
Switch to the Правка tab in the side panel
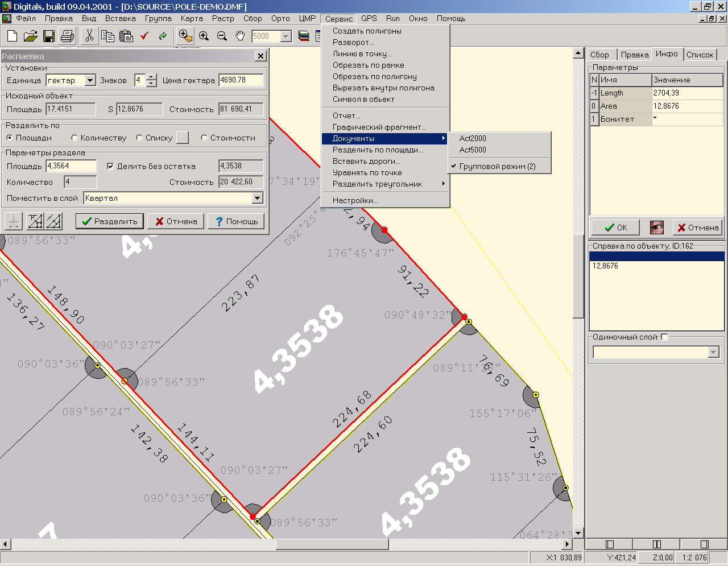coord(635,55)
